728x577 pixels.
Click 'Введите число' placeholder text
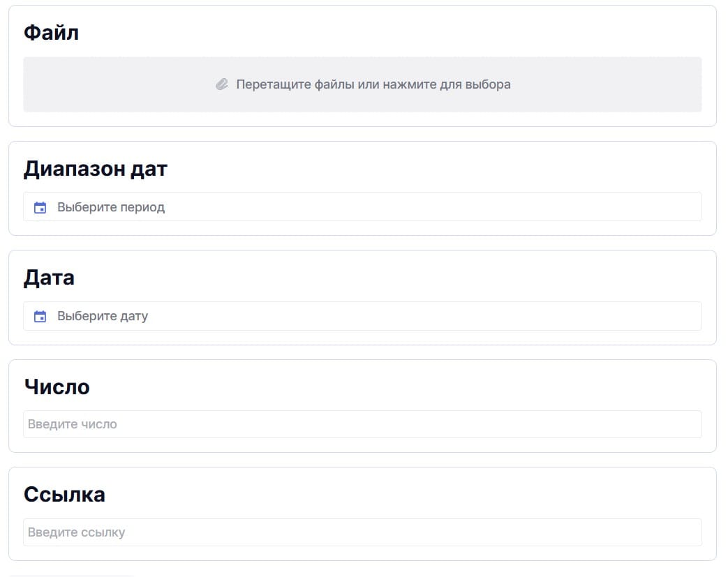tap(73, 424)
